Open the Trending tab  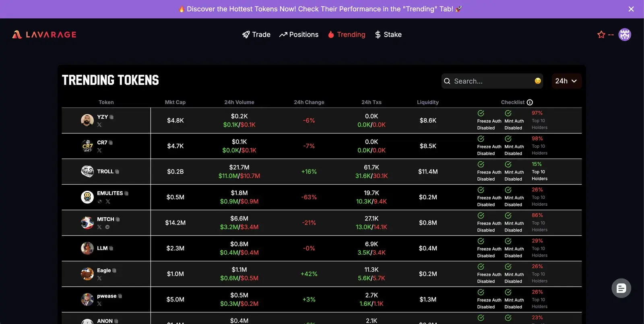347,35
